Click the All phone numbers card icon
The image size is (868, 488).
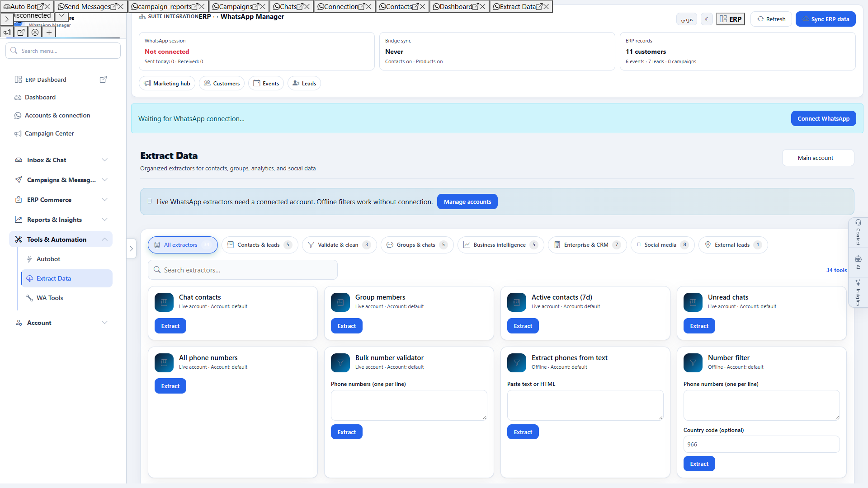tap(164, 363)
